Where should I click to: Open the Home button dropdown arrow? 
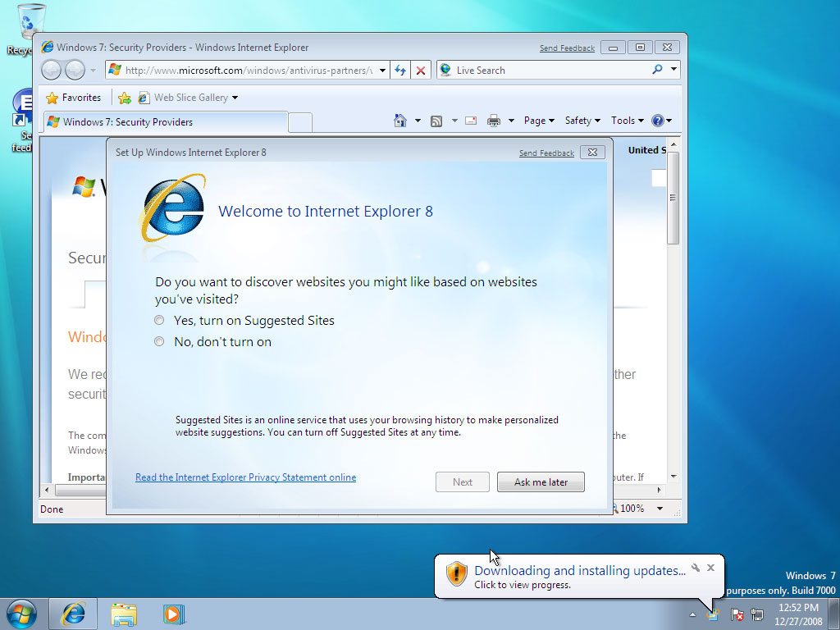(x=418, y=121)
